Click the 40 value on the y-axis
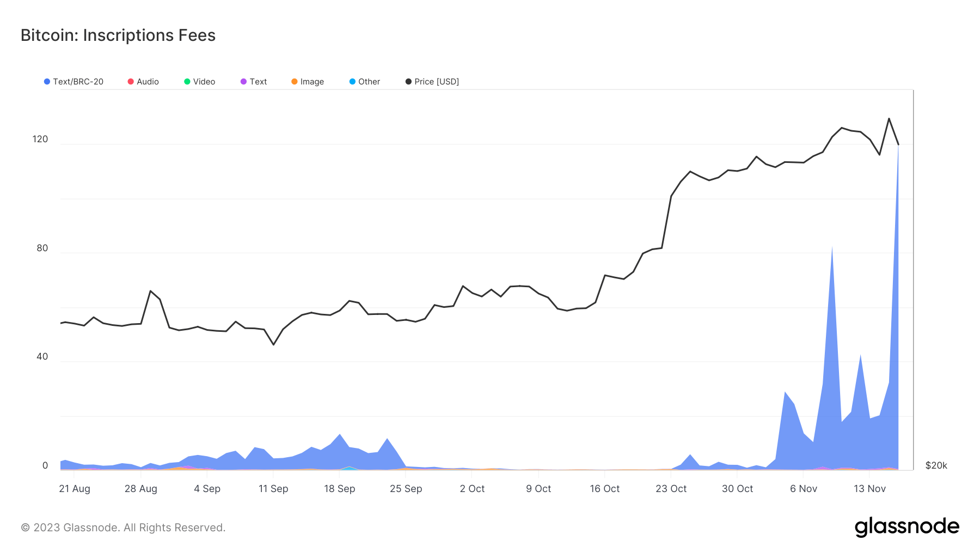The height and width of the screenshot is (552, 980). pyautogui.click(x=42, y=356)
